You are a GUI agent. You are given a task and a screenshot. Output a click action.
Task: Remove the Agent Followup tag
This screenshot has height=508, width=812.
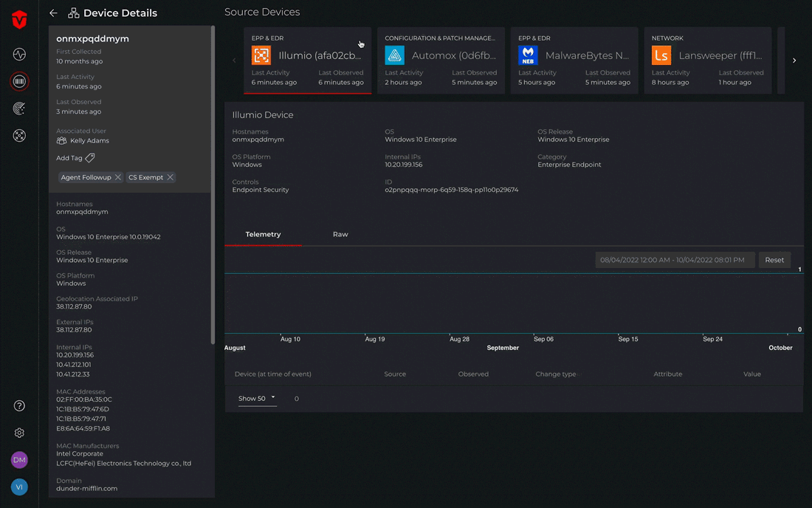tap(118, 177)
